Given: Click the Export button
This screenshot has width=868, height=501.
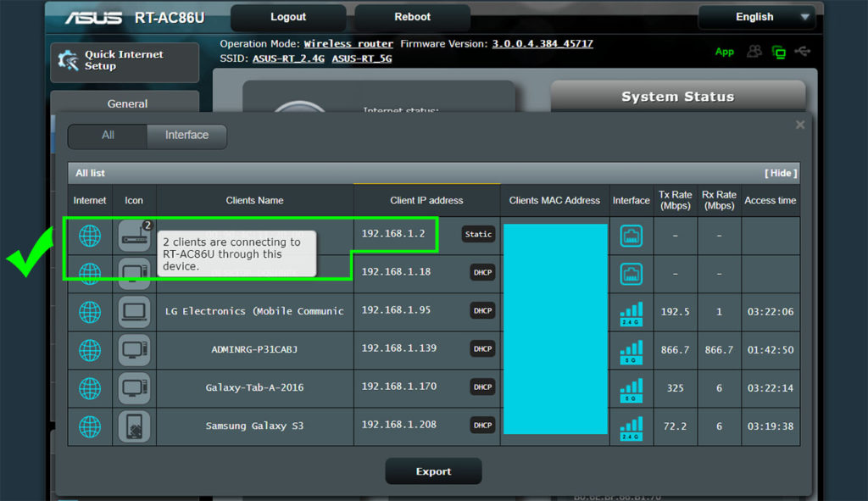Looking at the screenshot, I should (x=433, y=470).
